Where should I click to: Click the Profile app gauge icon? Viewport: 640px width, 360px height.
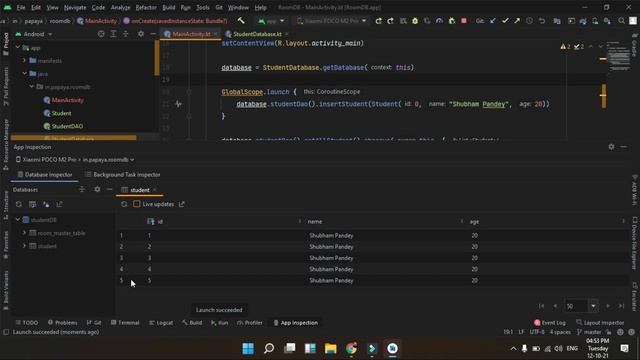click(x=439, y=21)
